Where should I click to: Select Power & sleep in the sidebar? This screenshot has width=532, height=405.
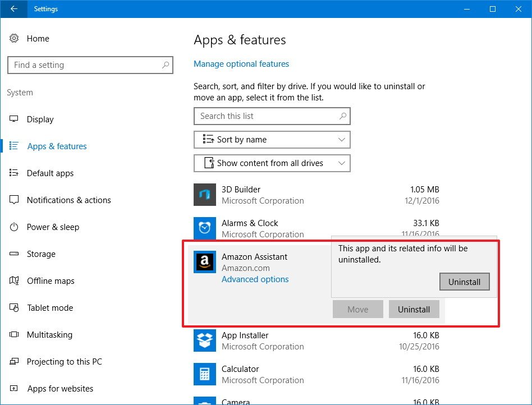[52, 227]
